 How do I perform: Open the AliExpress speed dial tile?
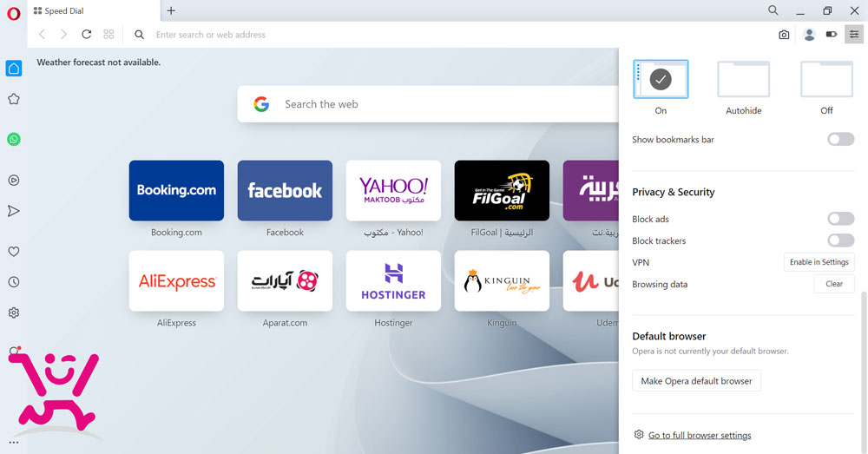(176, 280)
